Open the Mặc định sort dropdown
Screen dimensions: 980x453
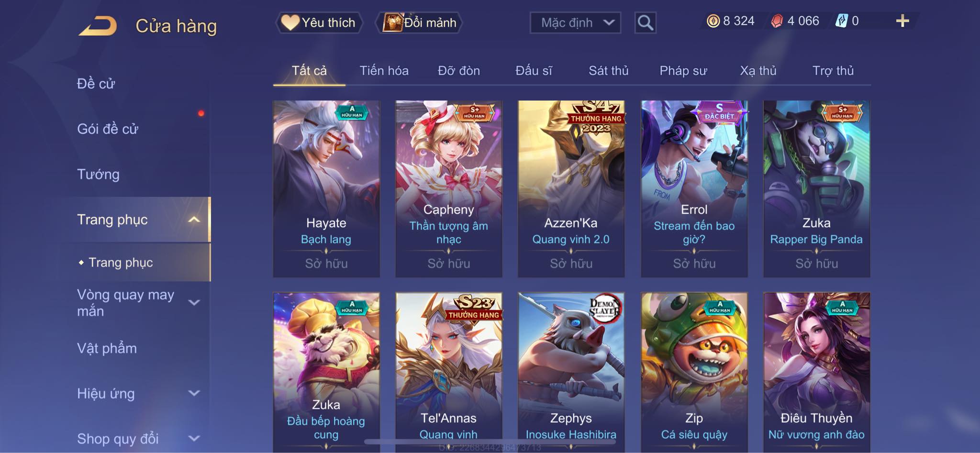tap(575, 22)
